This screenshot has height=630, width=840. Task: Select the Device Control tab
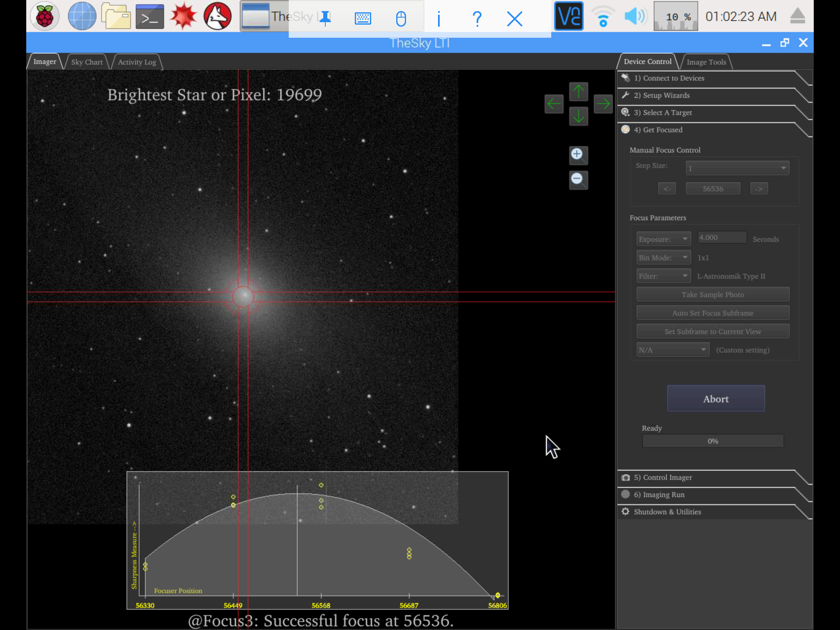pos(647,62)
